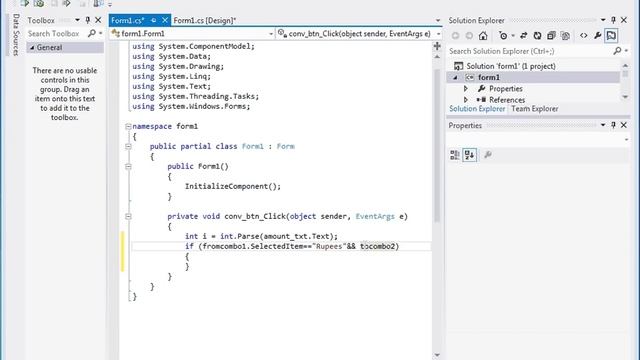Open Property Pages from Properties toolbar
Viewport: 640px width, 360px height.
click(x=488, y=155)
